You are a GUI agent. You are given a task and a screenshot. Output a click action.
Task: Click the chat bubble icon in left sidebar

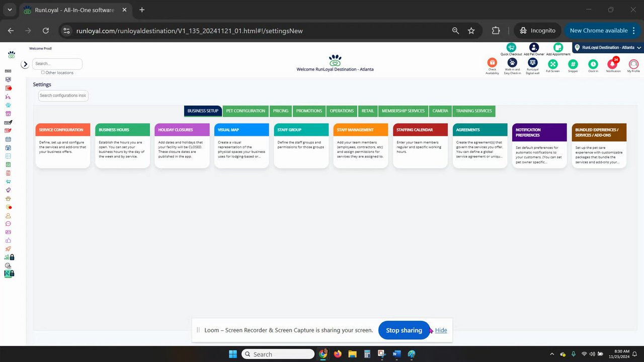[8, 224]
